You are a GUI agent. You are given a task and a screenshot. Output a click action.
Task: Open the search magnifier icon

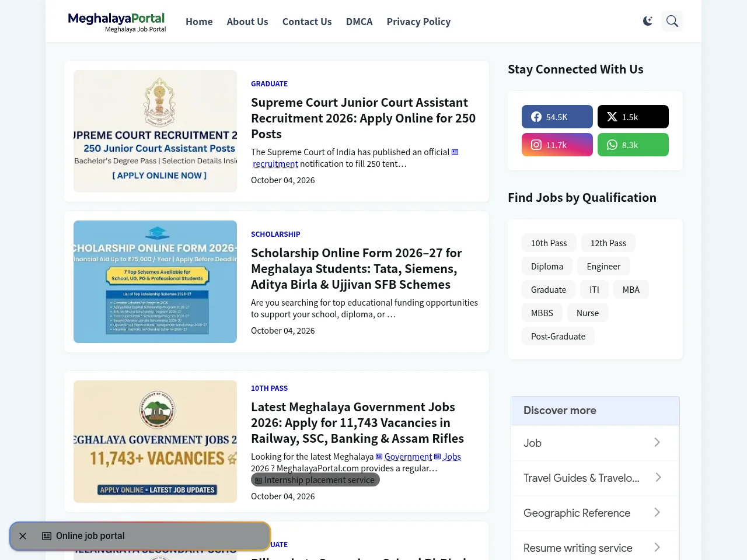point(672,21)
